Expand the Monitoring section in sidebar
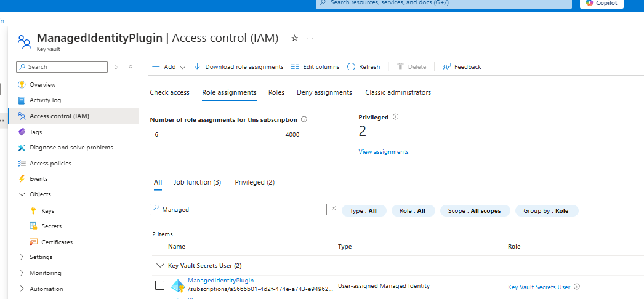The image size is (644, 299). pyautogui.click(x=22, y=273)
